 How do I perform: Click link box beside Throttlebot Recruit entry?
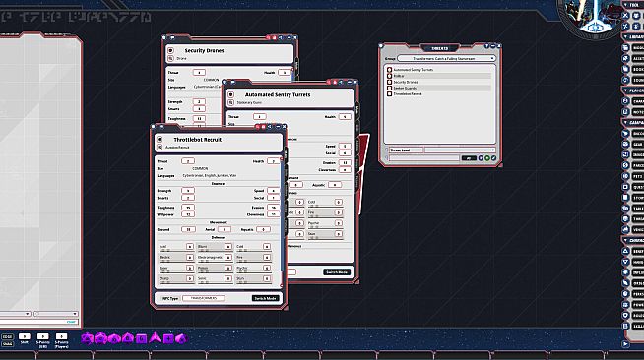tap(389, 94)
